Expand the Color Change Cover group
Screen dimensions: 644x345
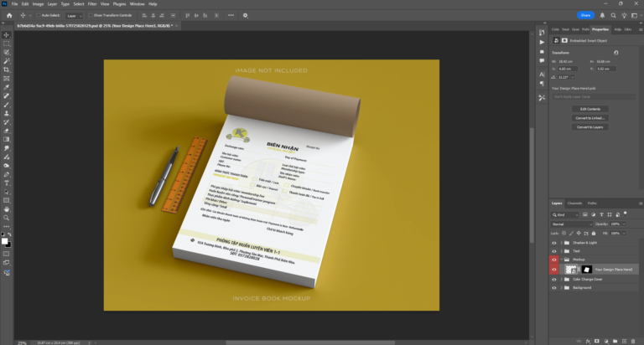(562, 280)
